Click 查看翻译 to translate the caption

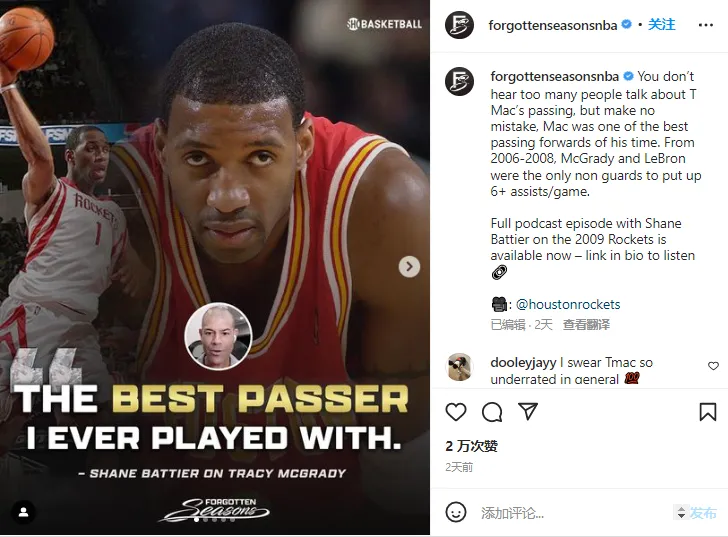[586, 325]
